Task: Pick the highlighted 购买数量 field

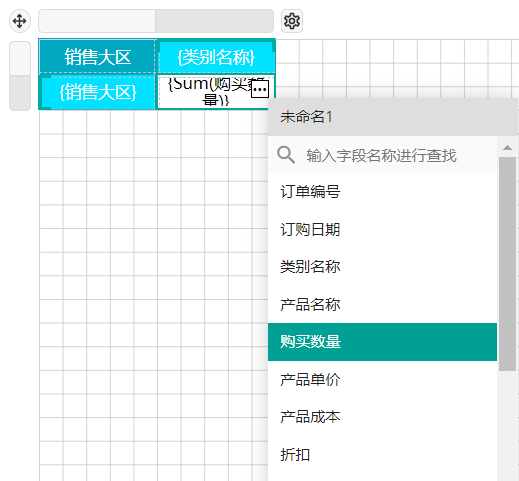Action: 382,342
